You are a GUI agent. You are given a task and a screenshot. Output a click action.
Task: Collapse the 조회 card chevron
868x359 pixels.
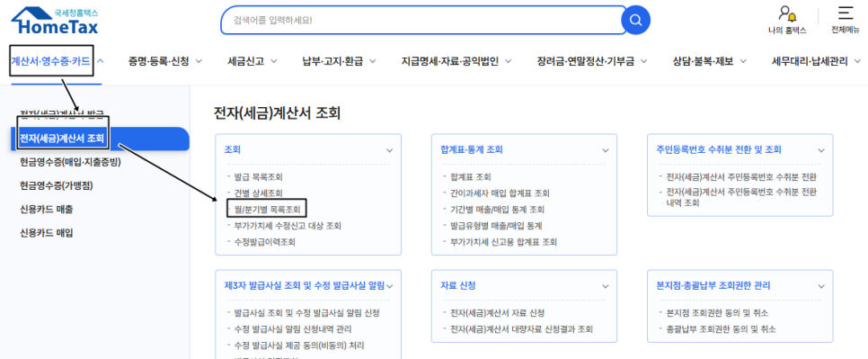tap(389, 150)
